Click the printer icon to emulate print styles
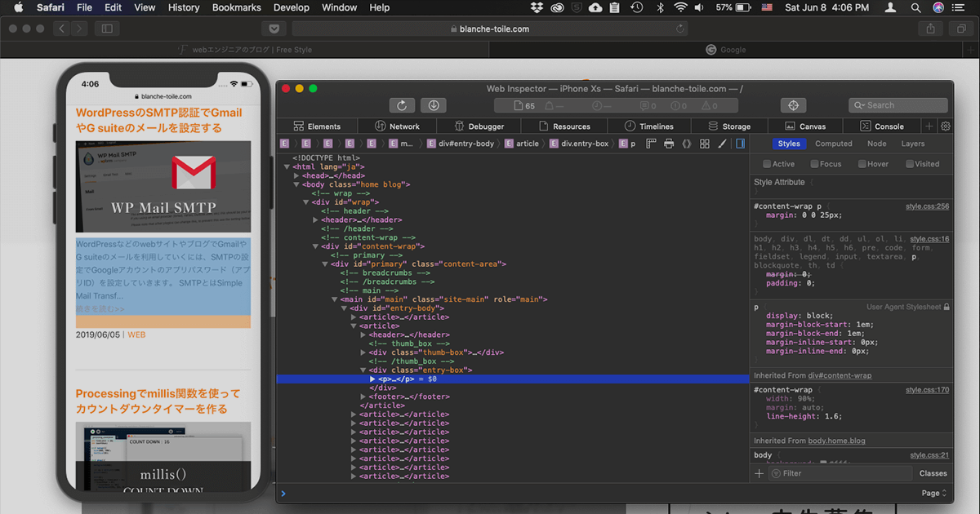The height and width of the screenshot is (514, 980). (x=668, y=143)
